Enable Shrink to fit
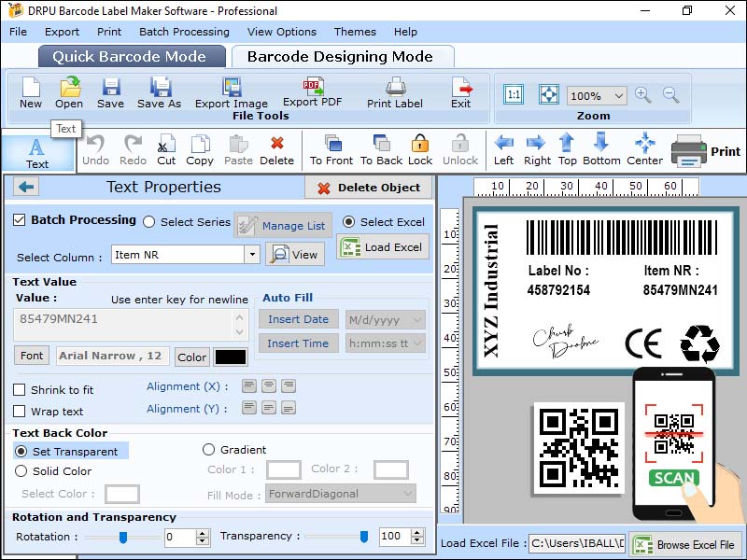747x560 pixels. 19,390
